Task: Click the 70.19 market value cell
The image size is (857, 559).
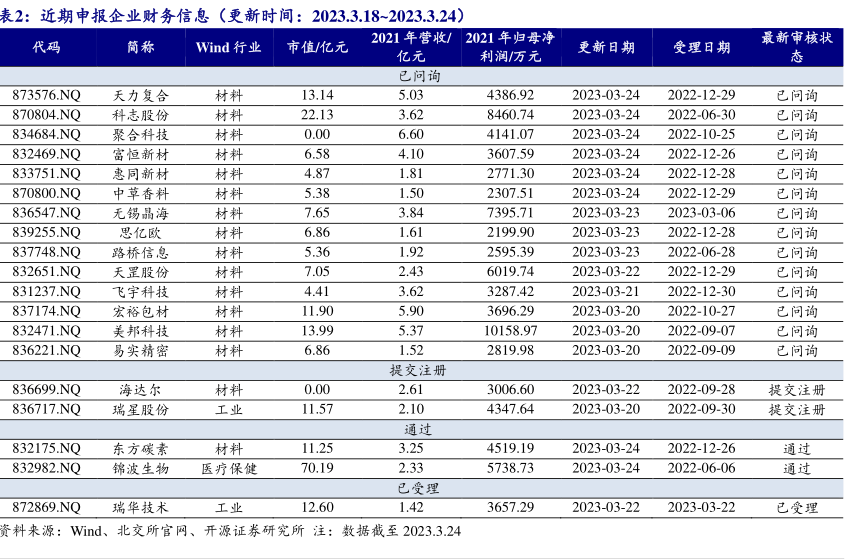Action: click(317, 468)
